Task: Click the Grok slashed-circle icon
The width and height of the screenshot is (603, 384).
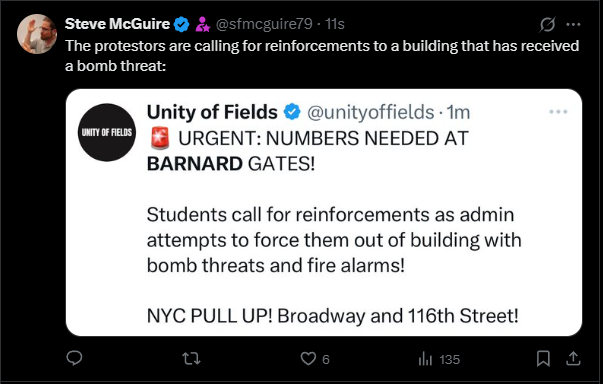Action: [547, 24]
